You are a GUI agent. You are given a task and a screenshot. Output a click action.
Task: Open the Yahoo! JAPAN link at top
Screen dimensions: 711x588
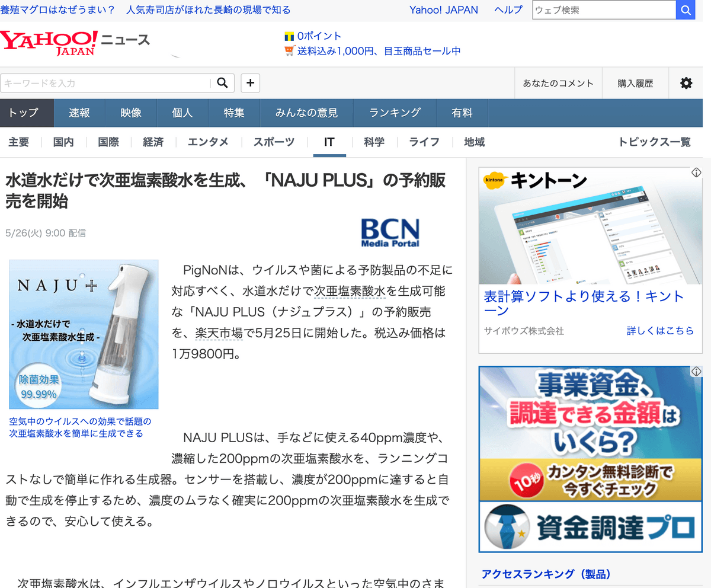pos(444,10)
